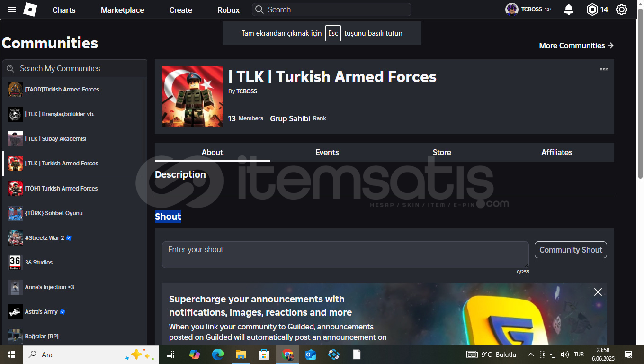This screenshot has width=644, height=364.
Task: Select Bağcılar [RP] community
Action: coord(74,337)
